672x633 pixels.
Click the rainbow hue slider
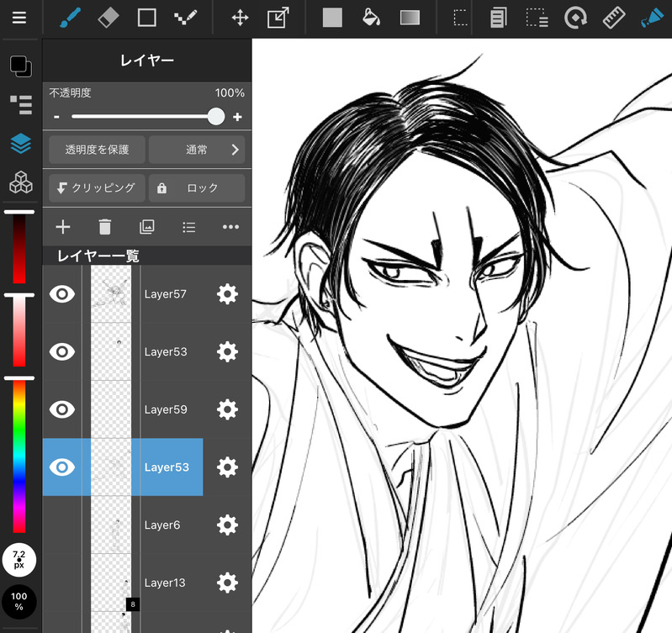click(19, 455)
